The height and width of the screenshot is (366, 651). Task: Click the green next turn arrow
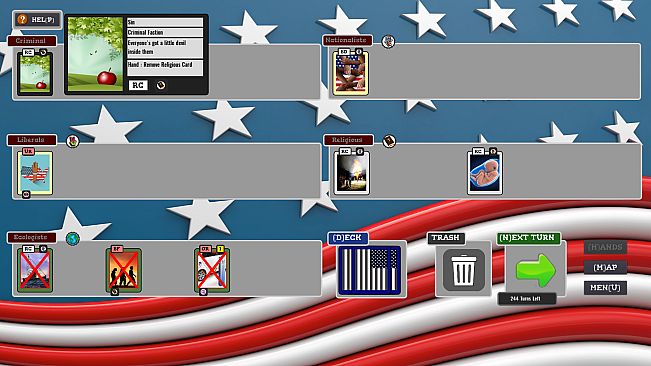[536, 271]
